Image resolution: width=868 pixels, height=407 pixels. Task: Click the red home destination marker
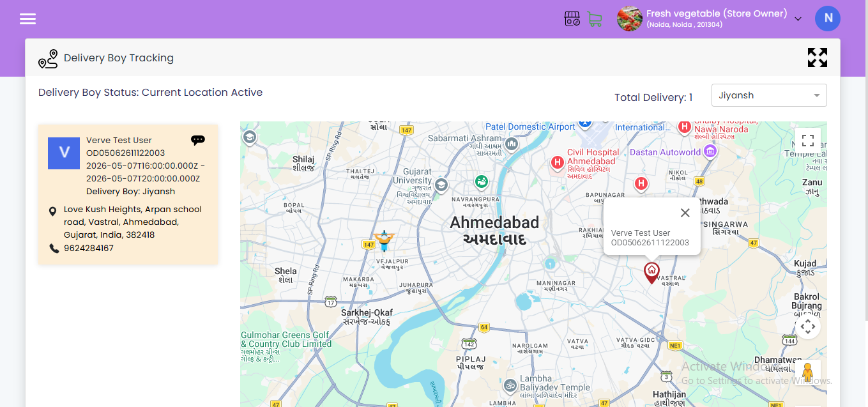coord(651,273)
